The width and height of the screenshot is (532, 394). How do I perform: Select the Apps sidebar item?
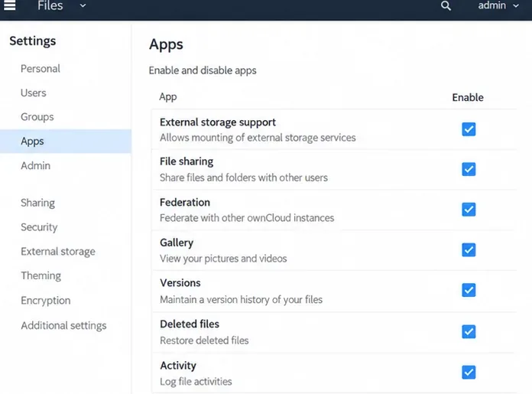[x=66, y=141]
